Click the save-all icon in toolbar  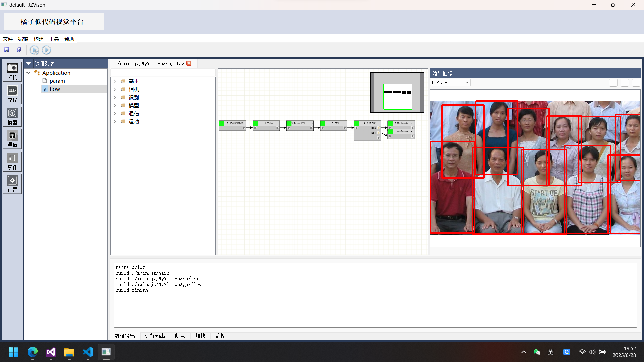(19, 50)
